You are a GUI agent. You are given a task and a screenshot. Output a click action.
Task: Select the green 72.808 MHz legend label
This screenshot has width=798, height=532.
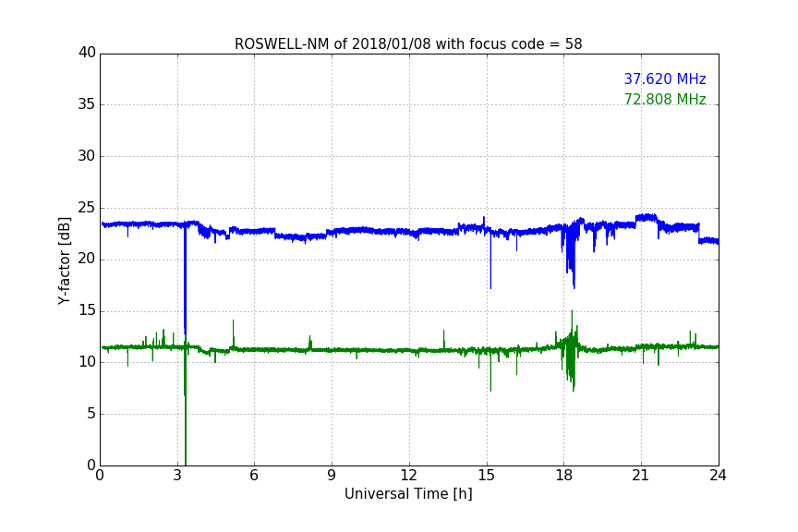[x=665, y=99]
